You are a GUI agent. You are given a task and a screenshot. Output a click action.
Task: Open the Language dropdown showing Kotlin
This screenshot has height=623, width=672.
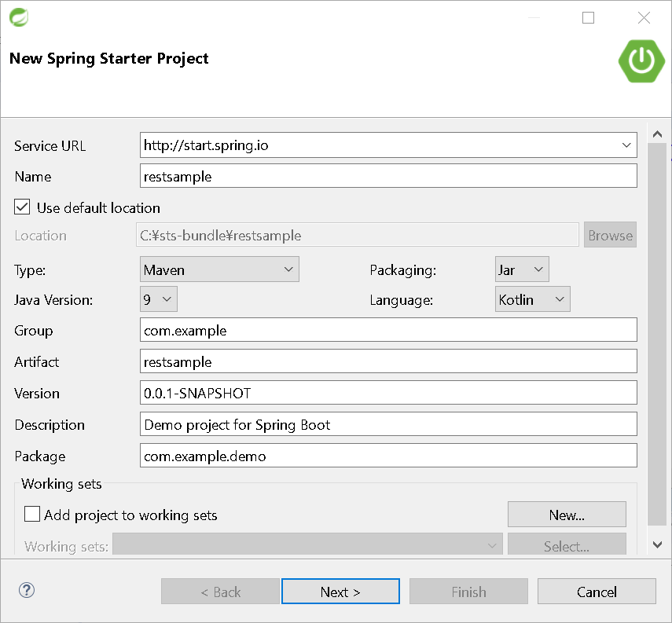point(532,299)
